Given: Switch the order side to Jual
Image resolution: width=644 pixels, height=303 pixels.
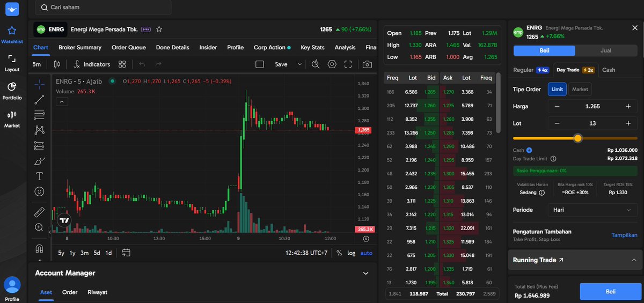Looking at the screenshot, I should 605,51.
